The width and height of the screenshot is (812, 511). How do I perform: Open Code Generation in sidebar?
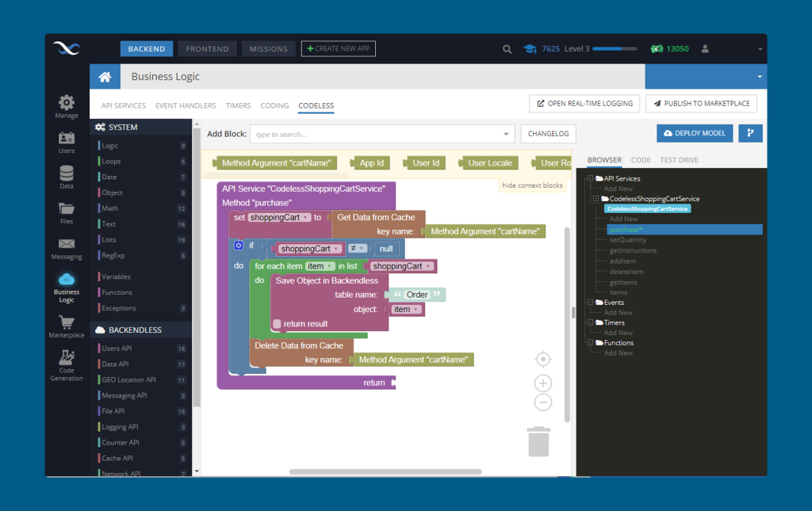click(x=67, y=365)
